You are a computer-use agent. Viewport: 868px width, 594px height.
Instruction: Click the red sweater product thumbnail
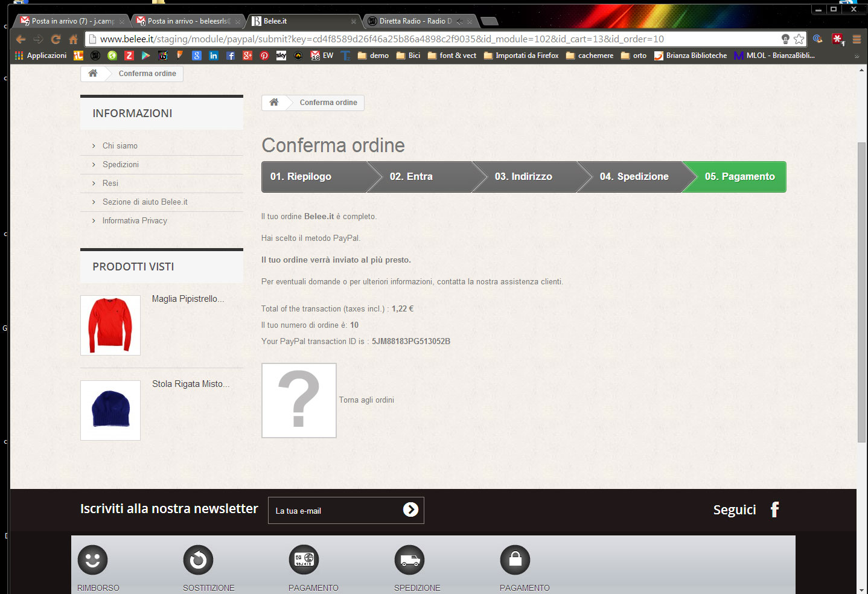[x=110, y=325]
